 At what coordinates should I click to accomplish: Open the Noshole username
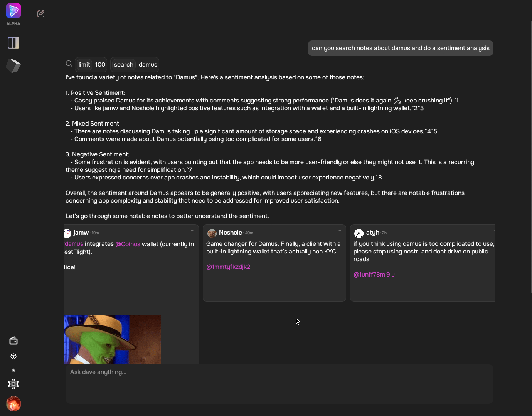click(x=231, y=233)
